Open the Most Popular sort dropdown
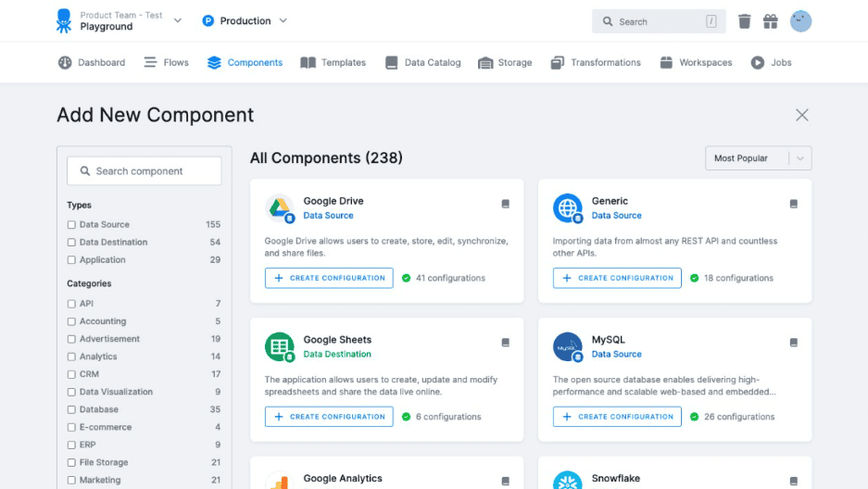The width and height of the screenshot is (868, 489). point(758,158)
